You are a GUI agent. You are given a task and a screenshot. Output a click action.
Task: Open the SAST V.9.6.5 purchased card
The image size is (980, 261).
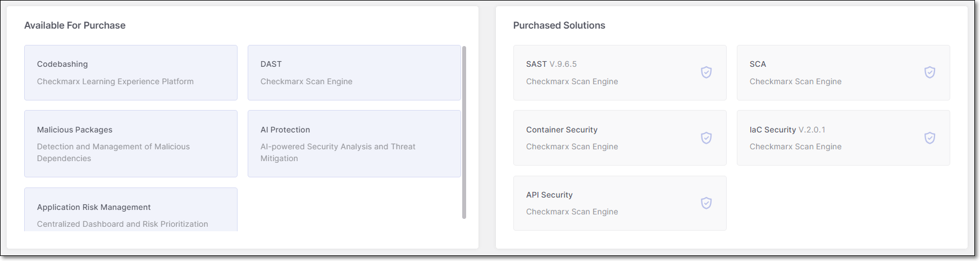click(x=620, y=73)
